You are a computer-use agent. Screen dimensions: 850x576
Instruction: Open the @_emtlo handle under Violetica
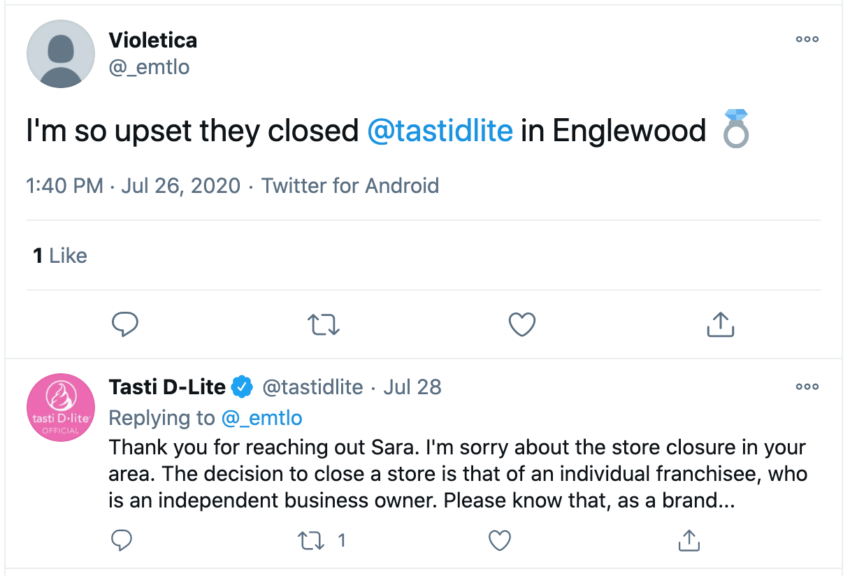coord(148,67)
